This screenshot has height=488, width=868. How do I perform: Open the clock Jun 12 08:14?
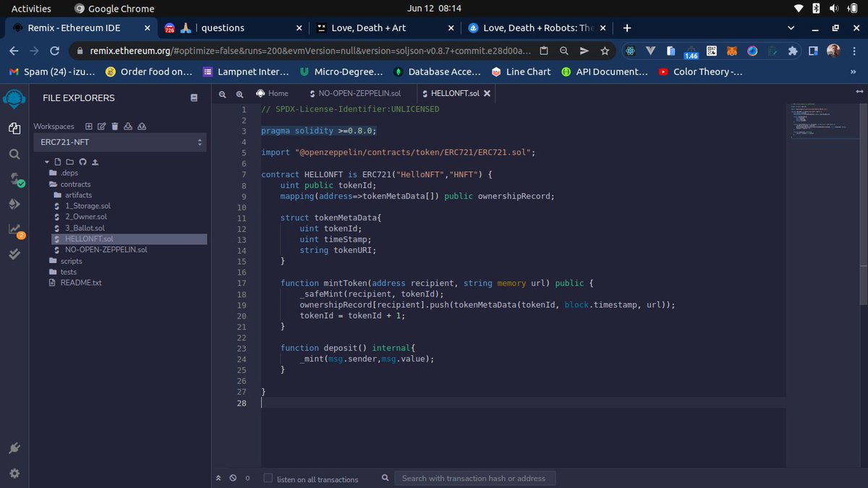pyautogui.click(x=434, y=9)
